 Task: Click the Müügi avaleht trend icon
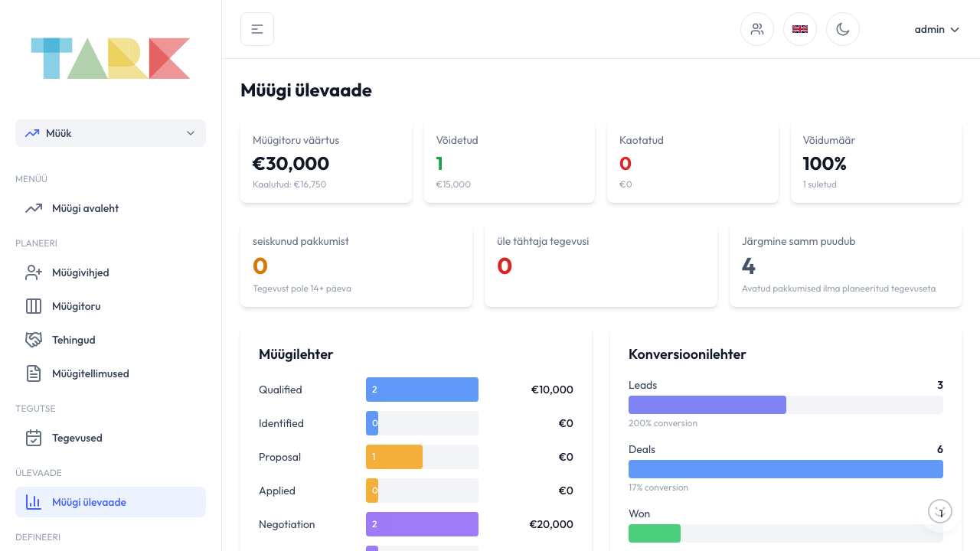tap(34, 208)
